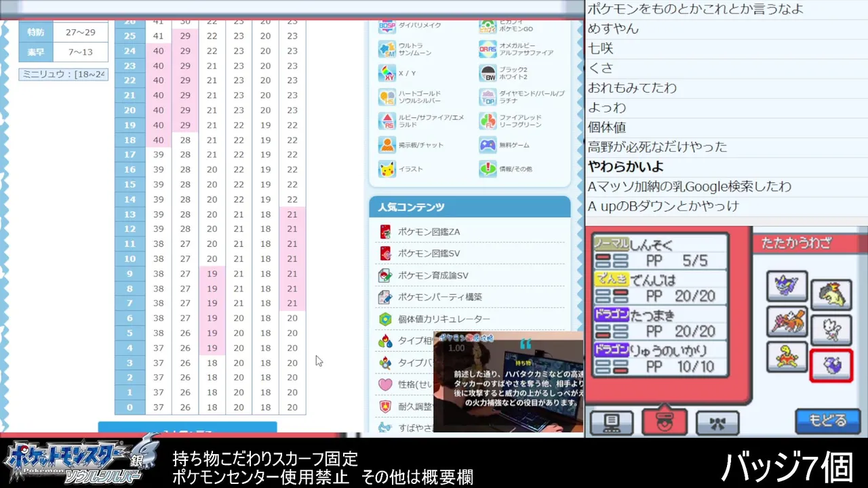This screenshot has height=488, width=868.
Task: Click level 18 row header in table
Action: 130,140
